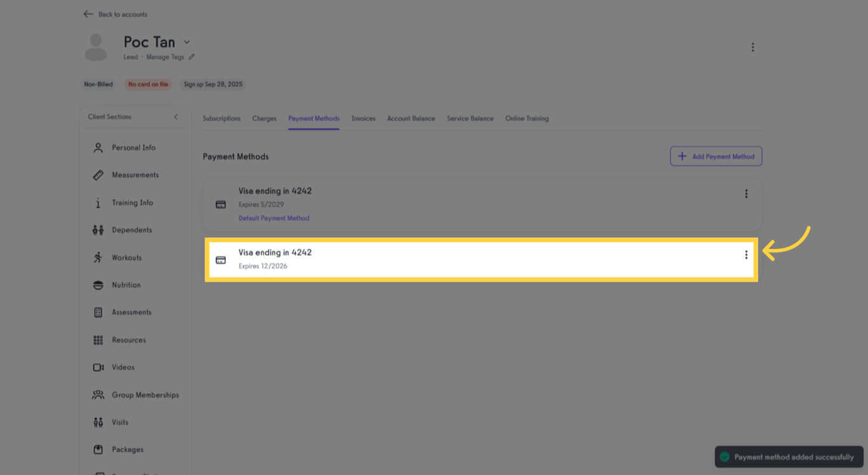Viewport: 868px width, 475px height.
Task: Click the Workouts running figure icon
Action: coord(98,257)
